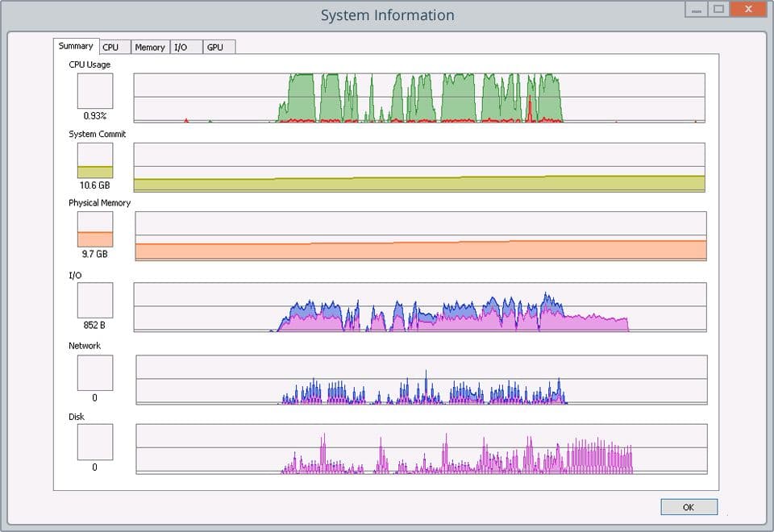The image size is (774, 532).
Task: Minimize the System Information window
Action: coord(694,9)
